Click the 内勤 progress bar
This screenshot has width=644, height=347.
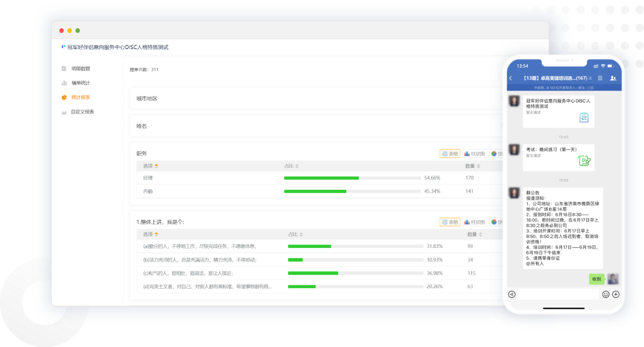click(x=352, y=191)
